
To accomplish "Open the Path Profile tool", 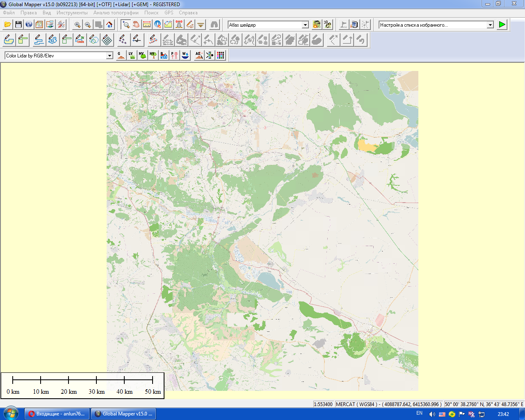I will (168, 25).
